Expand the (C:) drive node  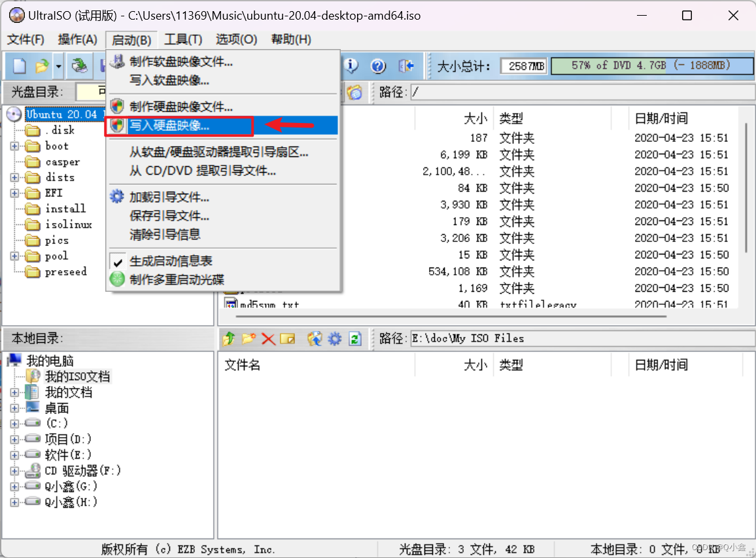(x=14, y=424)
